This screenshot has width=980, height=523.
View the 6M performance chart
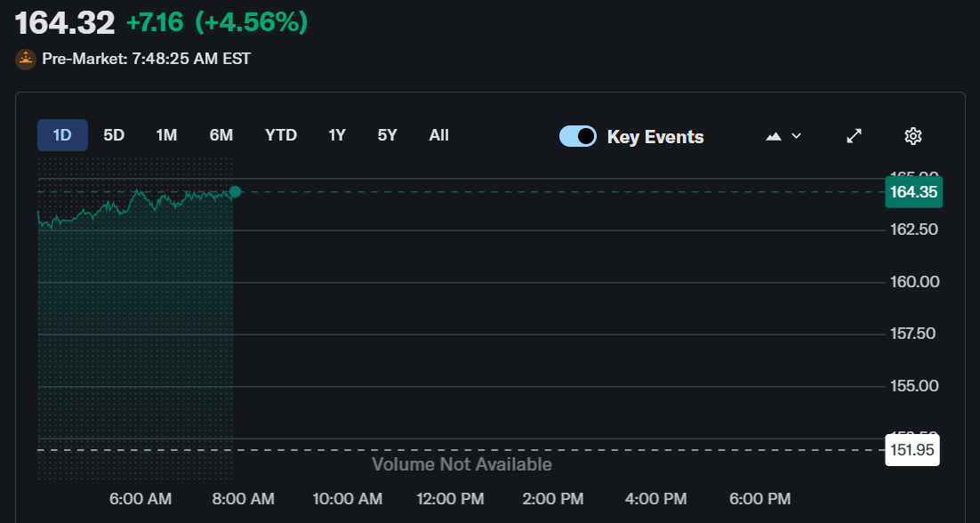point(221,134)
